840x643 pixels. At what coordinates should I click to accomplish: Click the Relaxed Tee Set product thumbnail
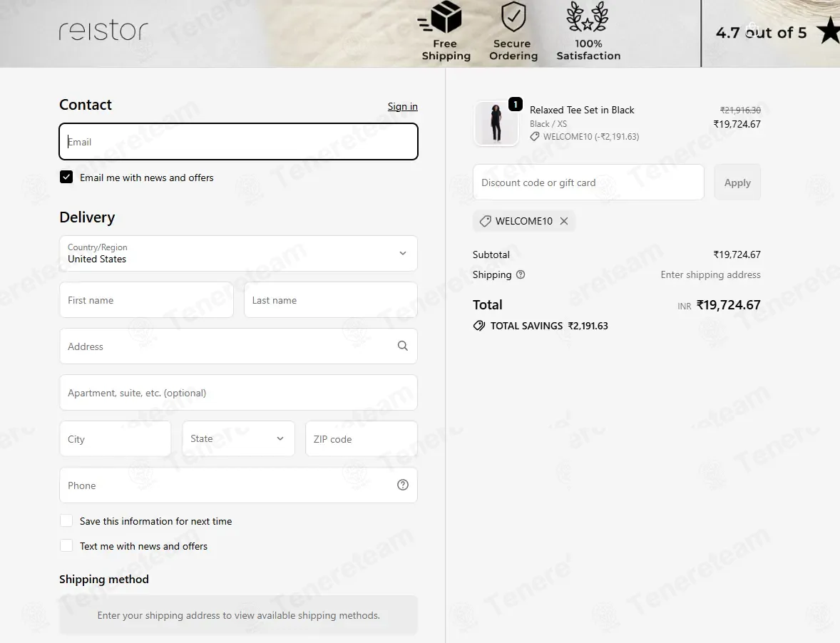pyautogui.click(x=496, y=123)
